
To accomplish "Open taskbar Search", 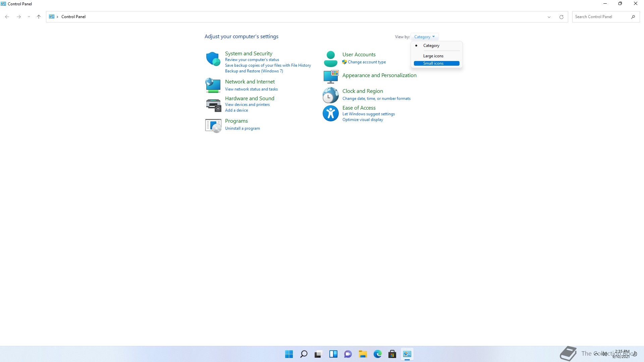I will 304,354.
